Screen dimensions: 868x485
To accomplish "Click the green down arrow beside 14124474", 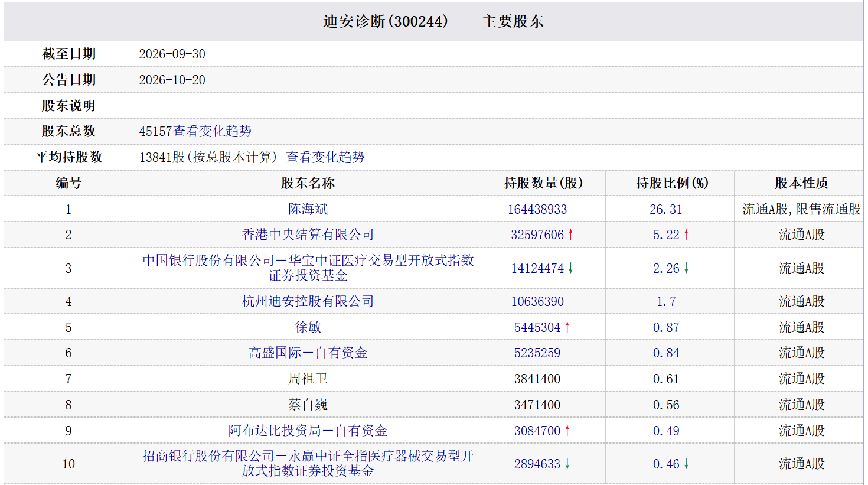I will click(x=570, y=268).
